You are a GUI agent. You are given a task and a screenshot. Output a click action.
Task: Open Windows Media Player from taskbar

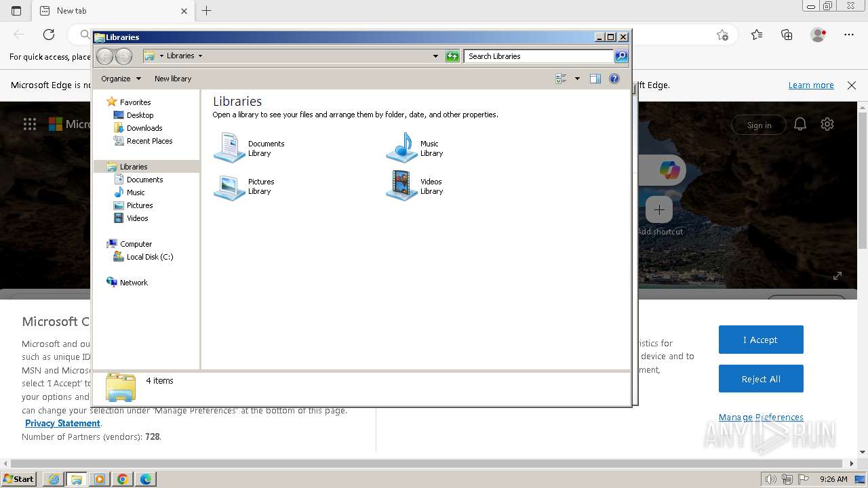point(100,479)
